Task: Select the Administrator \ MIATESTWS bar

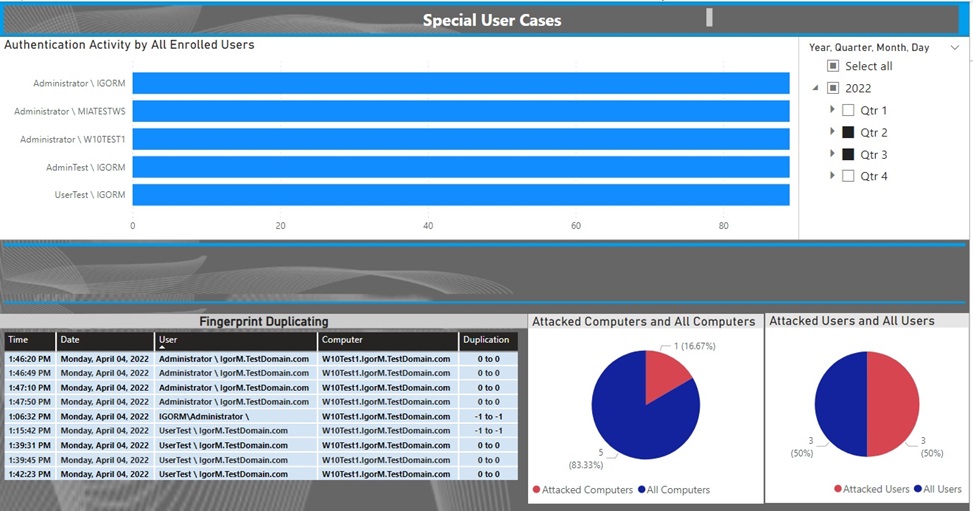Action: 460,111
